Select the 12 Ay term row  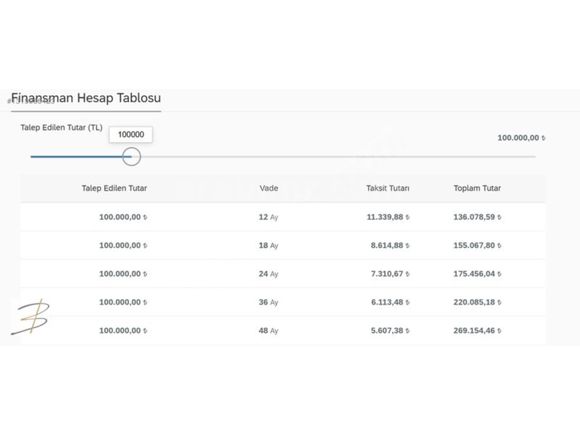[x=283, y=217]
